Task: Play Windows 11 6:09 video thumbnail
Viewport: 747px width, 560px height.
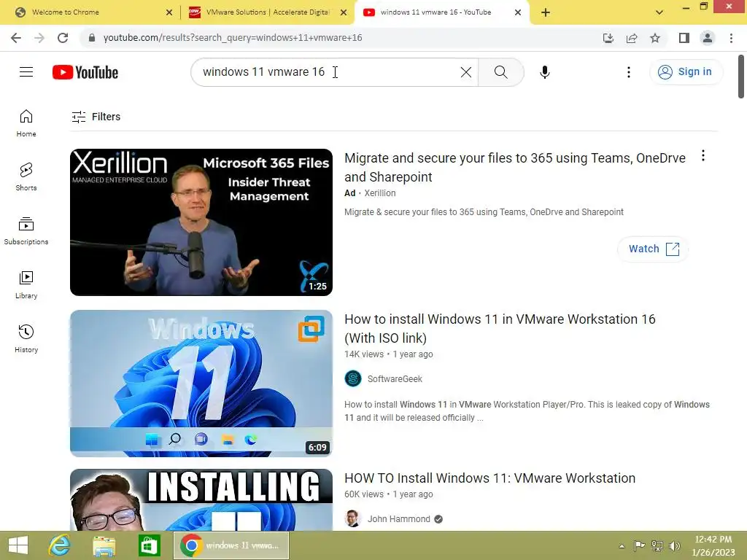Action: click(201, 384)
